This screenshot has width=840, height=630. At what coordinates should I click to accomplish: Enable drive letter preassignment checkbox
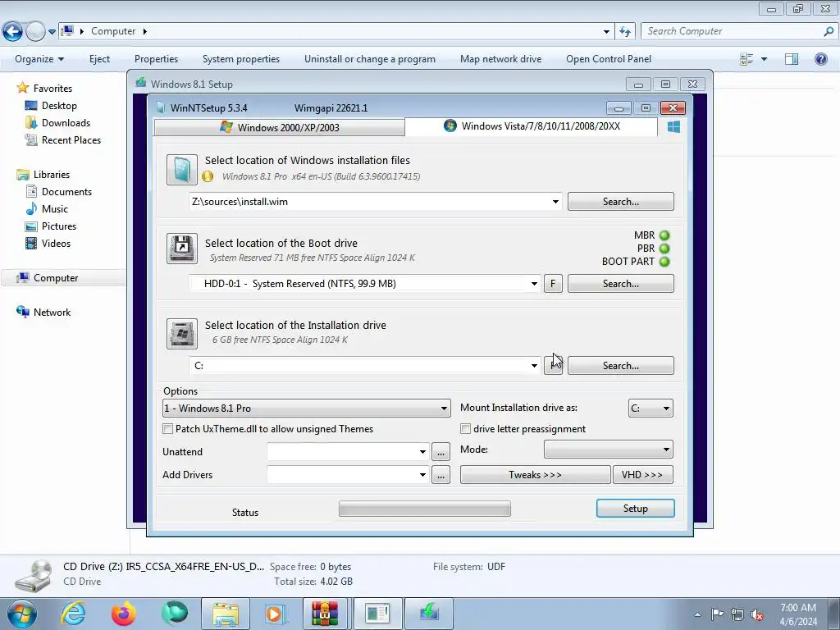click(x=466, y=429)
